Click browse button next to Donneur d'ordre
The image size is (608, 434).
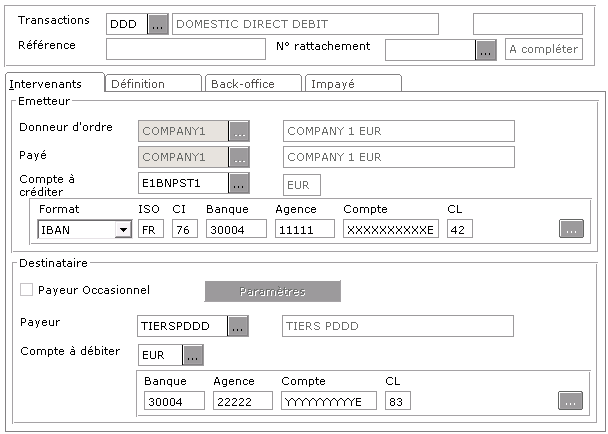(239, 130)
